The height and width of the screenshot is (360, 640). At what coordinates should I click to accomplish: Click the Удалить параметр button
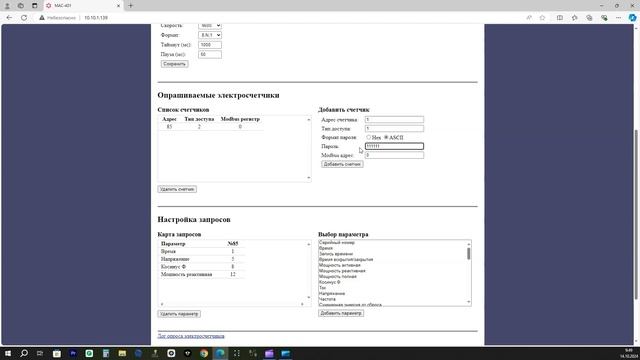coord(179,314)
